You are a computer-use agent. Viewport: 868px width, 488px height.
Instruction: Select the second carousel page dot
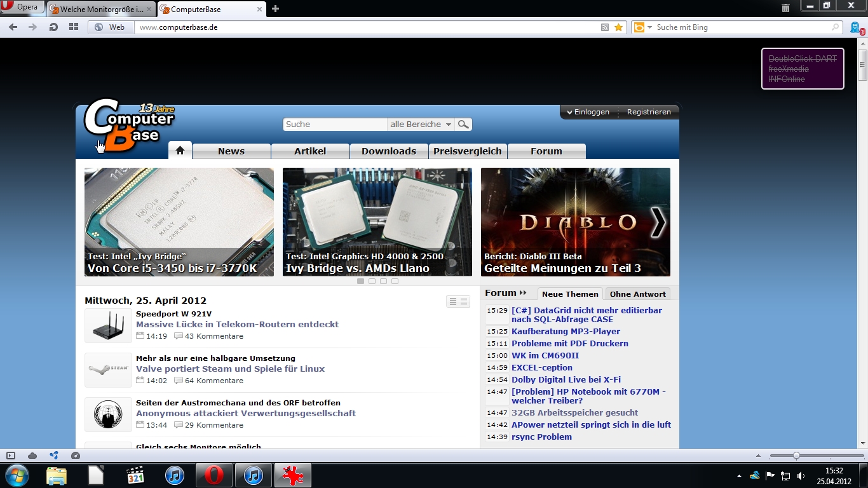[x=372, y=281]
